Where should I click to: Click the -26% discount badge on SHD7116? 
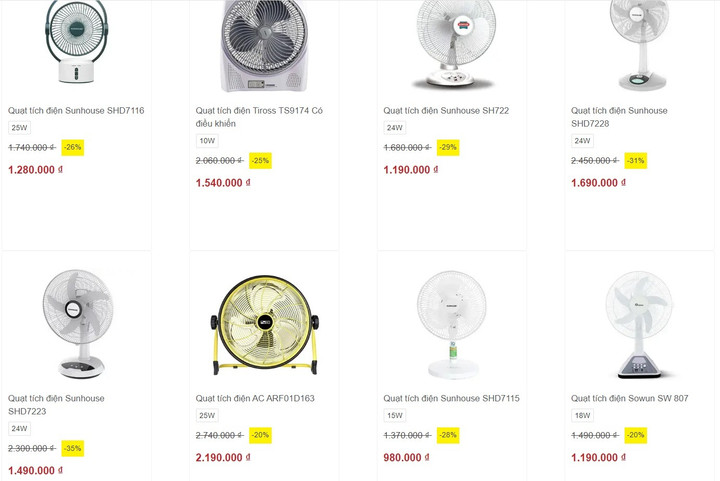click(x=72, y=148)
